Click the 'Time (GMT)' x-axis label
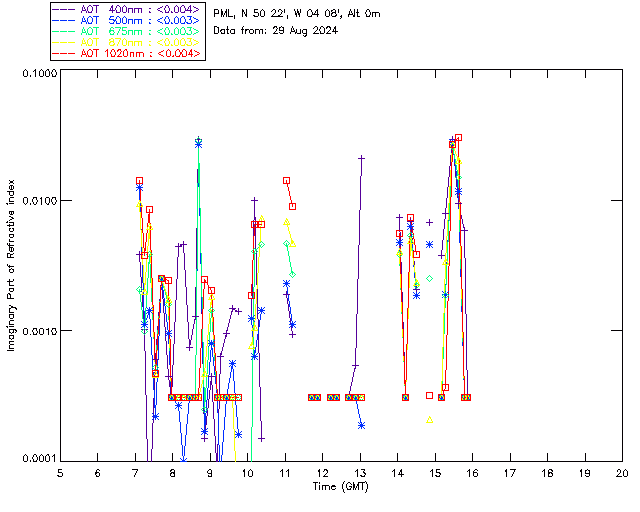This screenshot has width=640, height=512. tap(340, 487)
